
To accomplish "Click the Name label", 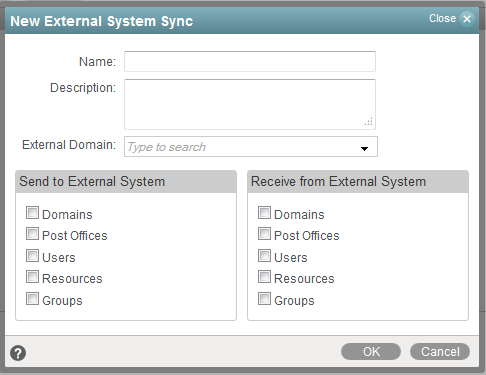I will click(97, 62).
